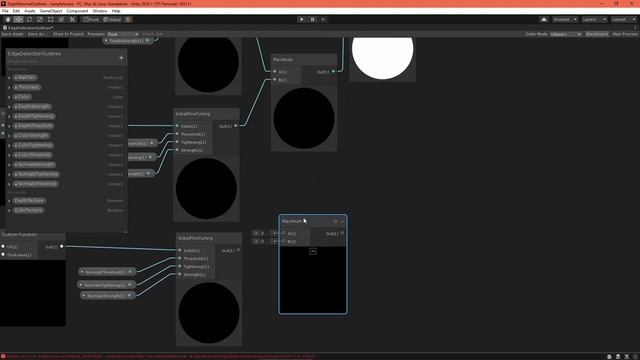Open the Precision Float dropdown
The width and height of the screenshot is (640, 360).
pyautogui.click(x=122, y=34)
